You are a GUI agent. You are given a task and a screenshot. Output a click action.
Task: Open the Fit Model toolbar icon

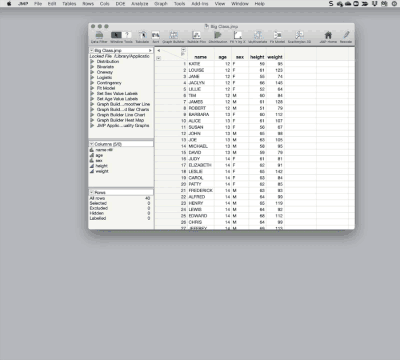[x=277, y=37]
